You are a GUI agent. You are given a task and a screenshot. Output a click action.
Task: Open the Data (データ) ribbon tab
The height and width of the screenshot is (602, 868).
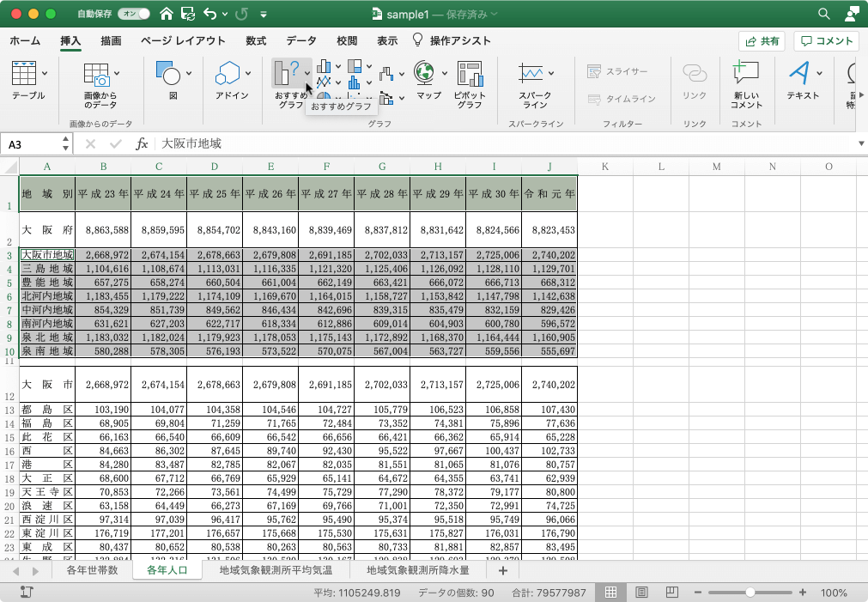click(301, 41)
